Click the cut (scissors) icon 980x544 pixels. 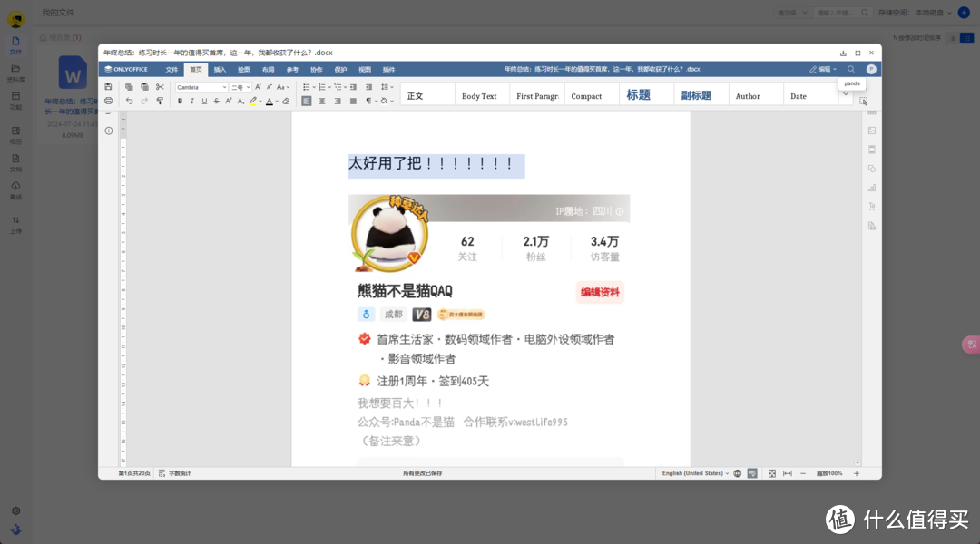160,87
